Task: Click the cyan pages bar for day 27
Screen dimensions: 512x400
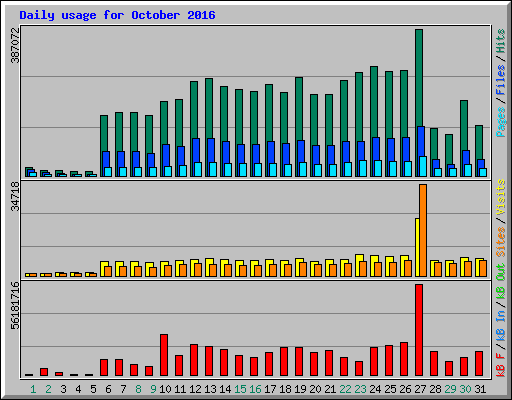Action: [423, 166]
